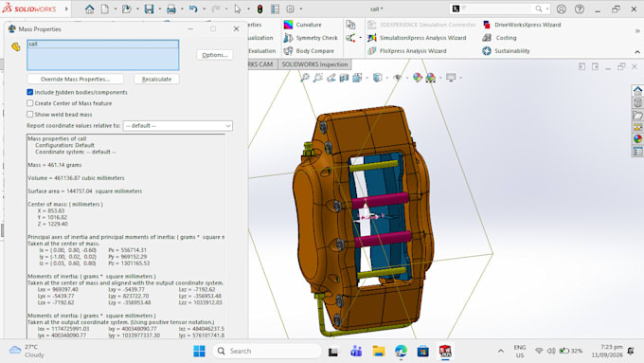Collapse the ribbon with the up chevron
This screenshot has width=644, height=363.
click(637, 52)
